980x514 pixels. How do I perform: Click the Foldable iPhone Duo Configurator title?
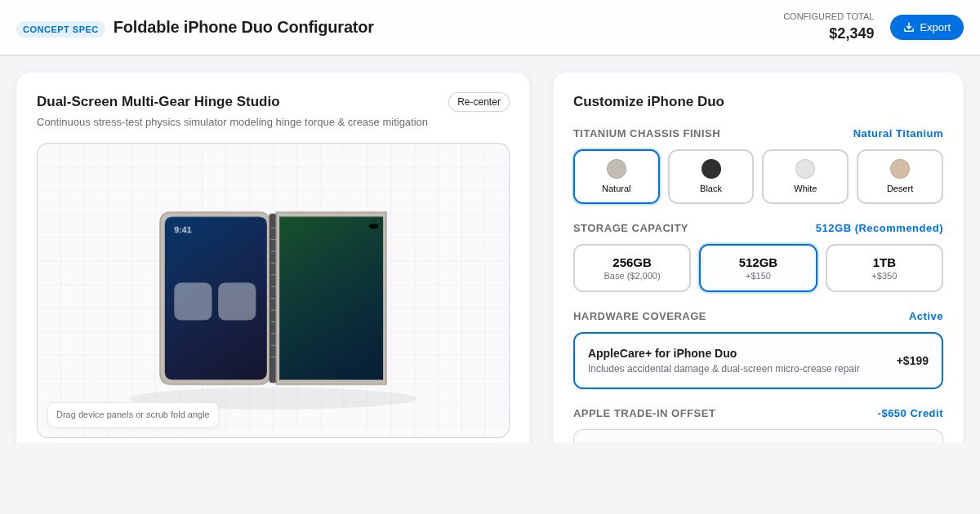(243, 27)
